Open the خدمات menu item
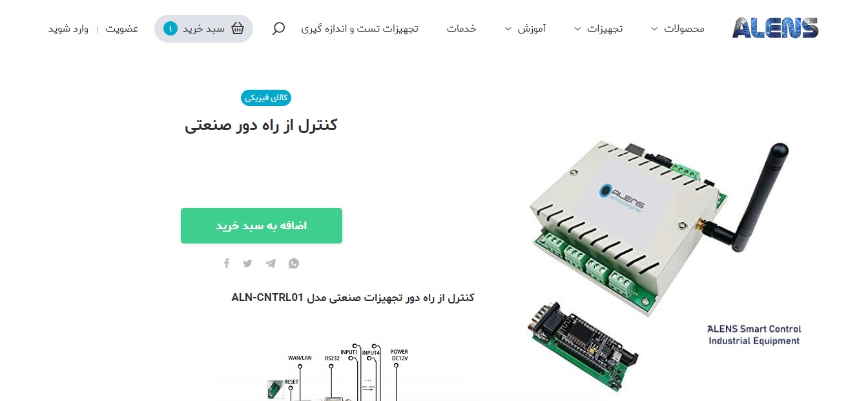Image resolution: width=868 pixels, height=401 pixels. coord(462,28)
